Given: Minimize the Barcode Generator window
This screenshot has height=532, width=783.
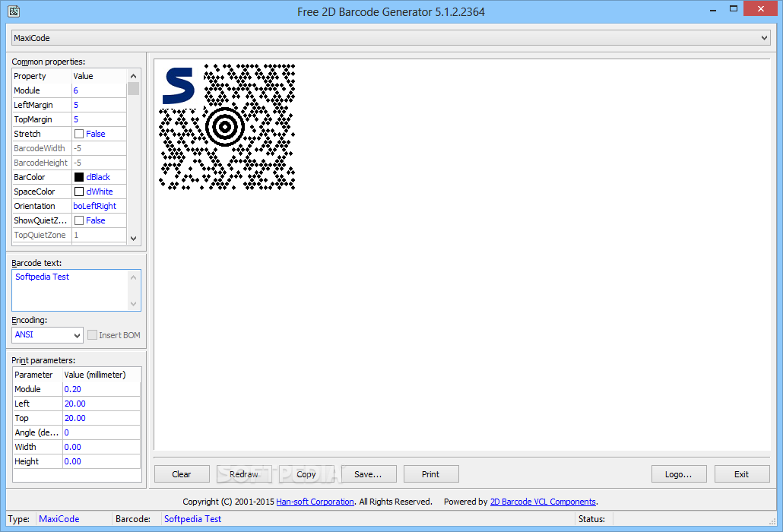Looking at the screenshot, I should (713, 9).
